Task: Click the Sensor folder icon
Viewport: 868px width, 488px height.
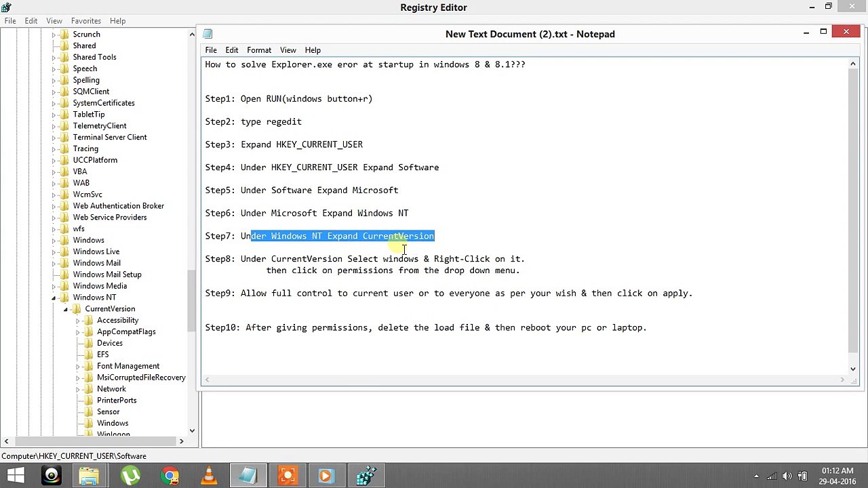Action: [x=88, y=412]
